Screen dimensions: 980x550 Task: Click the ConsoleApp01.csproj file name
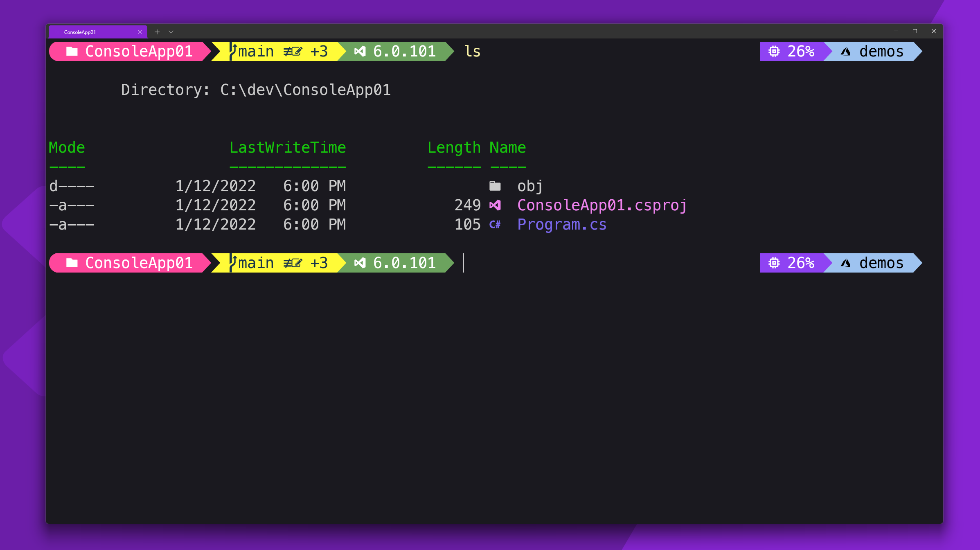coord(602,205)
